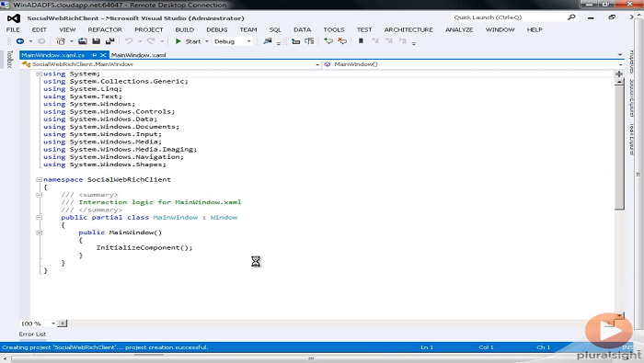Open the TOOLS menu
Screen dimensions: 644x363
point(333,29)
